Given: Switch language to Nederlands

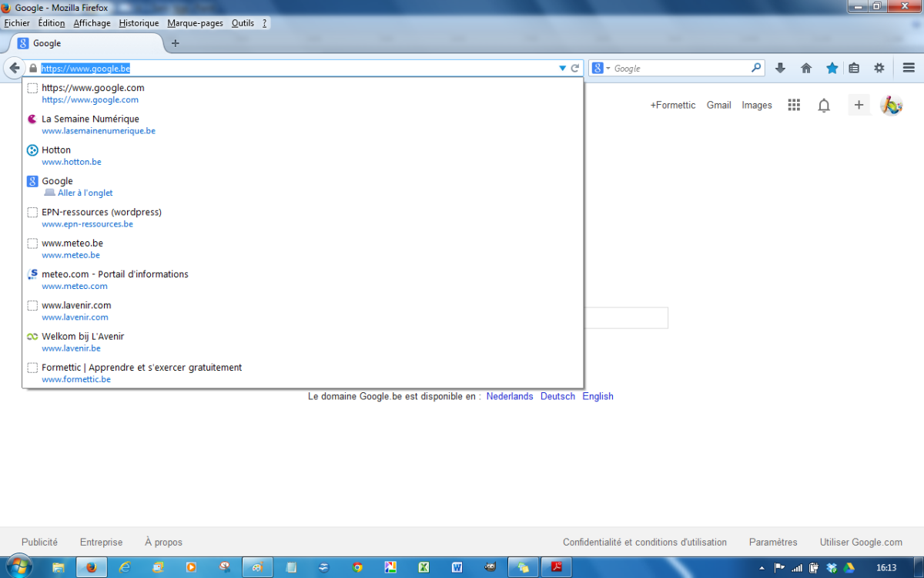Looking at the screenshot, I should (510, 396).
